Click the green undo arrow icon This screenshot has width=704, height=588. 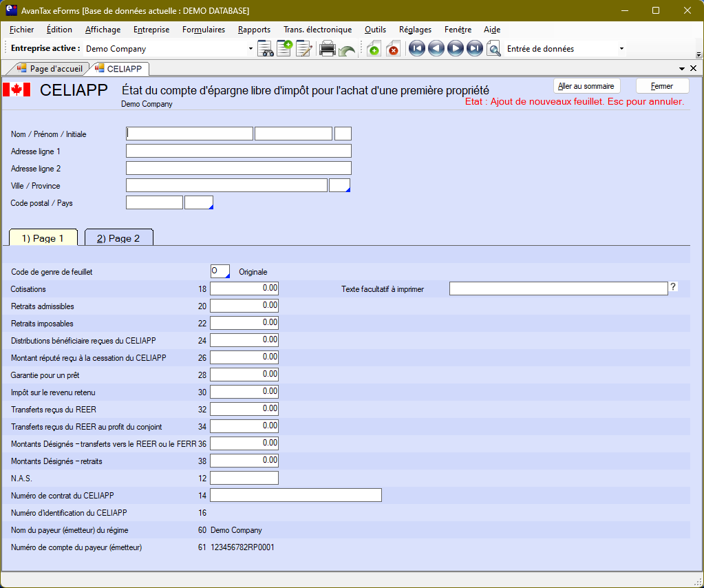[346, 50]
